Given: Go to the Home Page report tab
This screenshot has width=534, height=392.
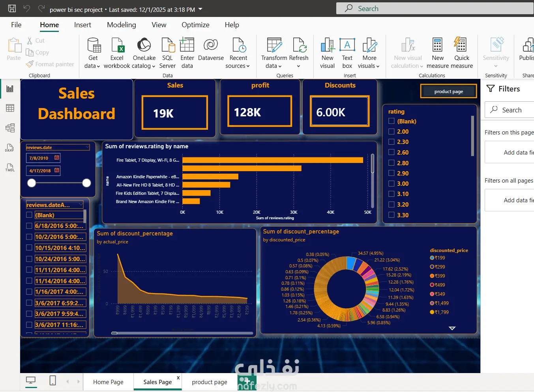Looking at the screenshot, I should click(x=108, y=382).
